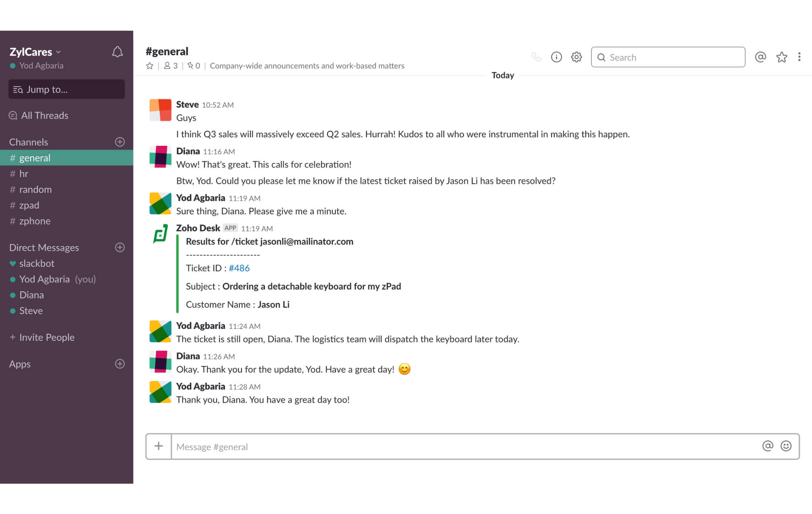Start a call from the channel header
Image resolution: width=812 pixels, height=514 pixels.
pos(536,56)
